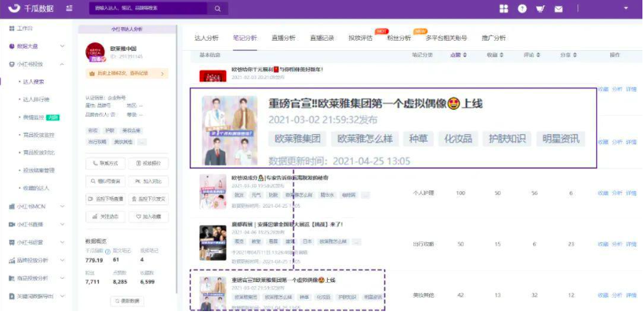Screen dimensions: 644x315
Task: Select 商品投放对比 in the sidebar
Action: pyautogui.click(x=39, y=153)
